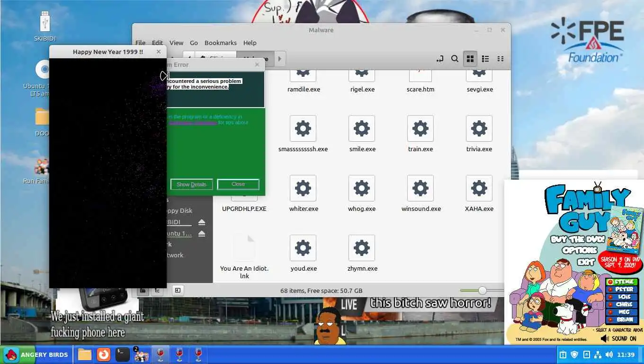Hide the sidebar using status bar button
The width and height of the screenshot is (644, 364).
point(178,290)
